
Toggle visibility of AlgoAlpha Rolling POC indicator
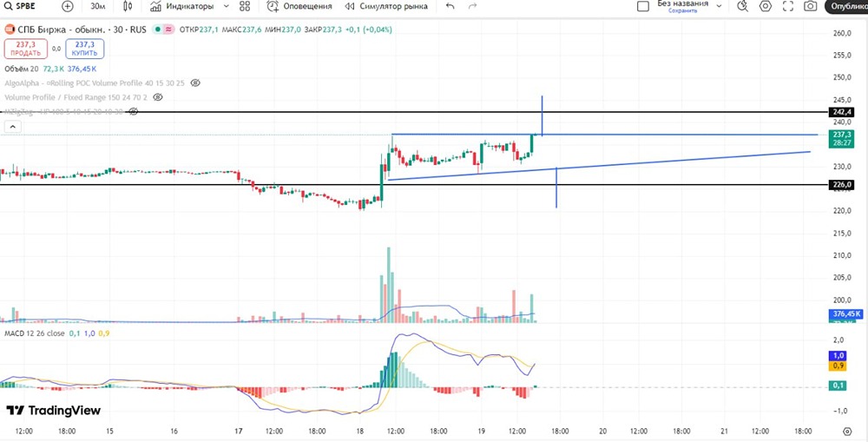[194, 83]
